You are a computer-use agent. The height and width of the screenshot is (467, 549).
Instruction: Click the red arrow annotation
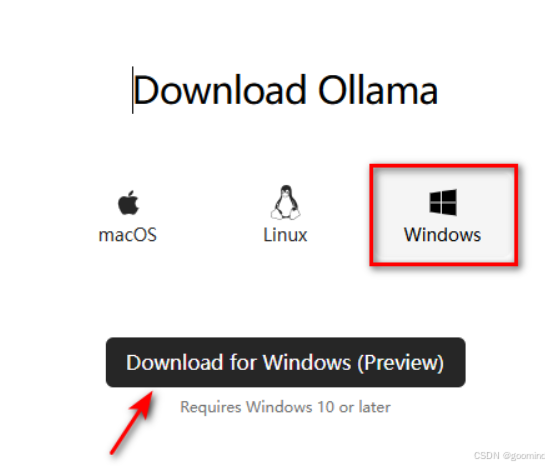tap(132, 423)
